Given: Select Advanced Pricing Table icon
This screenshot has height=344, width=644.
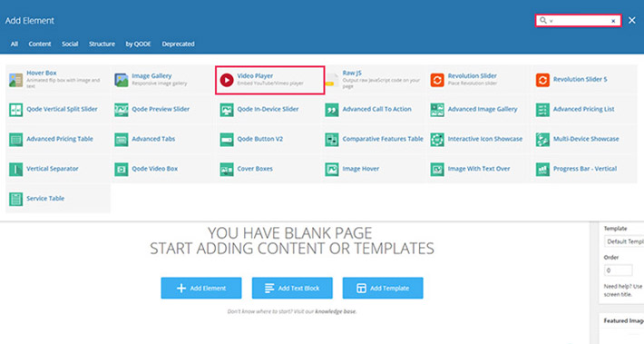Looking at the screenshot, I should 16,140.
